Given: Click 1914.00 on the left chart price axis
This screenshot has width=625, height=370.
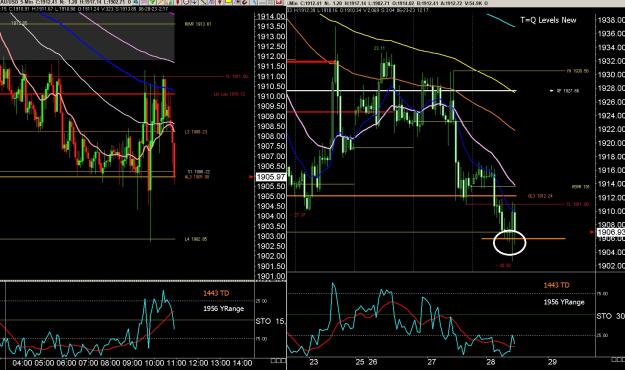Looking at the screenshot, I should pos(271,16).
